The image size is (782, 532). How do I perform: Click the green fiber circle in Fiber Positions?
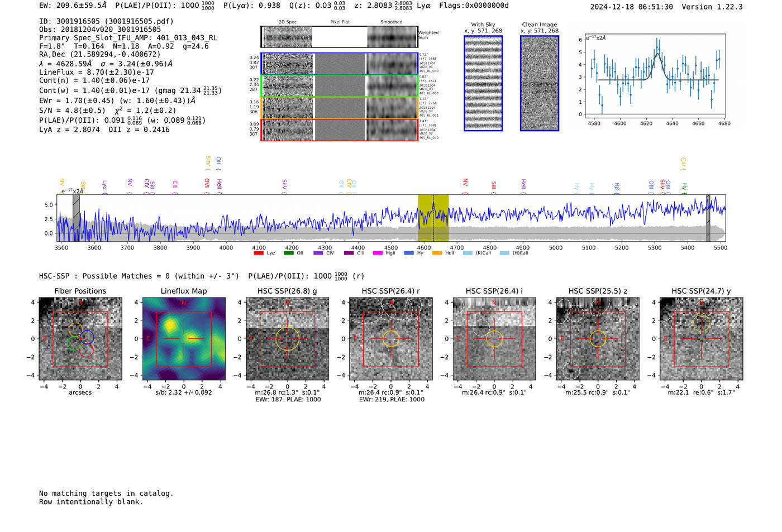[74, 343]
